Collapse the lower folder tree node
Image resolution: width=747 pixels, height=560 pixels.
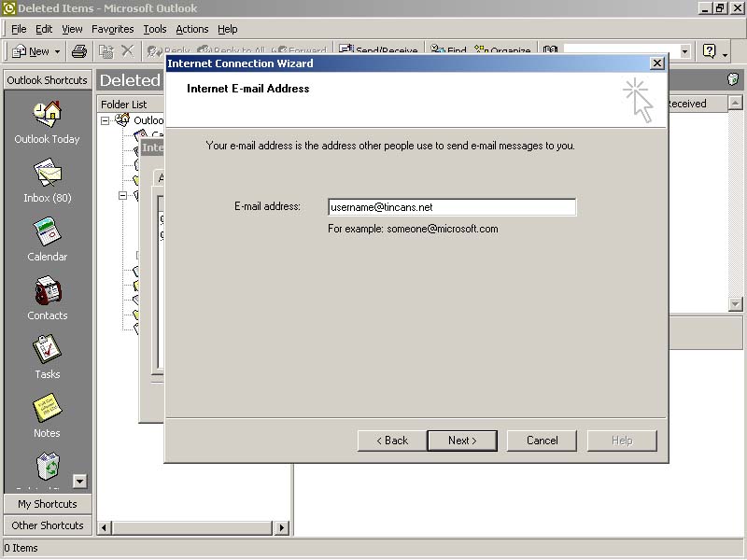(x=123, y=195)
